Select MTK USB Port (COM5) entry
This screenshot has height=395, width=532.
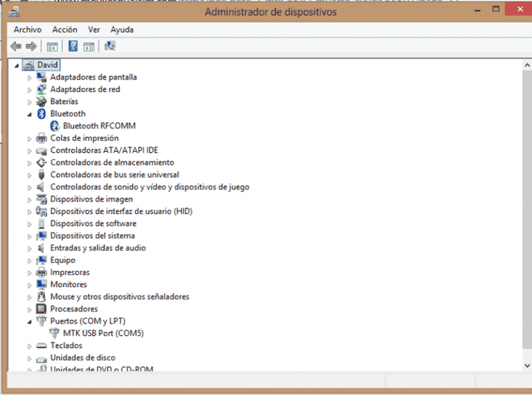pos(103,333)
